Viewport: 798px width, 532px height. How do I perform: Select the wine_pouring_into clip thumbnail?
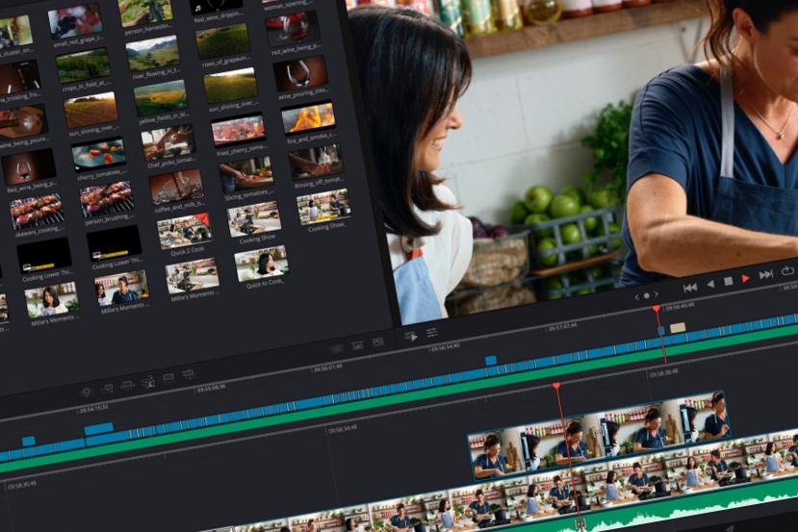300,73
